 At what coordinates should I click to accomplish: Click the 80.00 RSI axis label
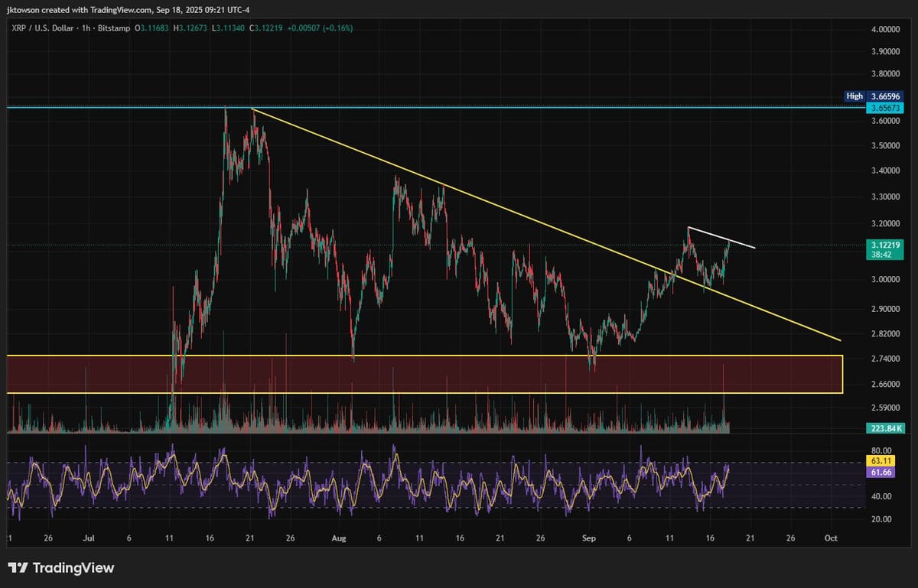(x=881, y=450)
